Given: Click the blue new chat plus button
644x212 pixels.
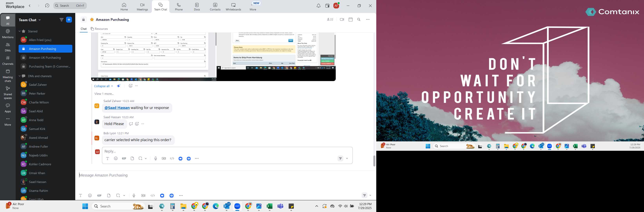Looking at the screenshot, I should pos(69,20).
